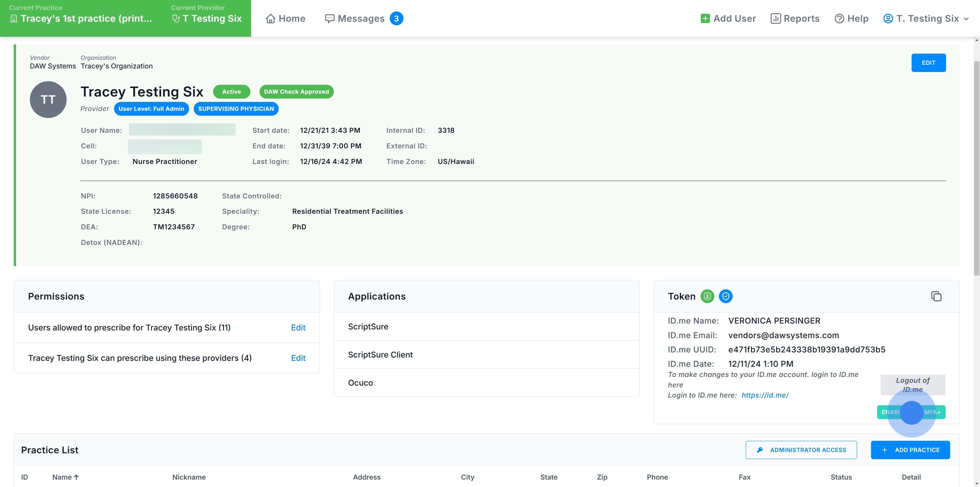Click ID.me Name VERONICA PERSINGER
980x487 pixels.
774,321
